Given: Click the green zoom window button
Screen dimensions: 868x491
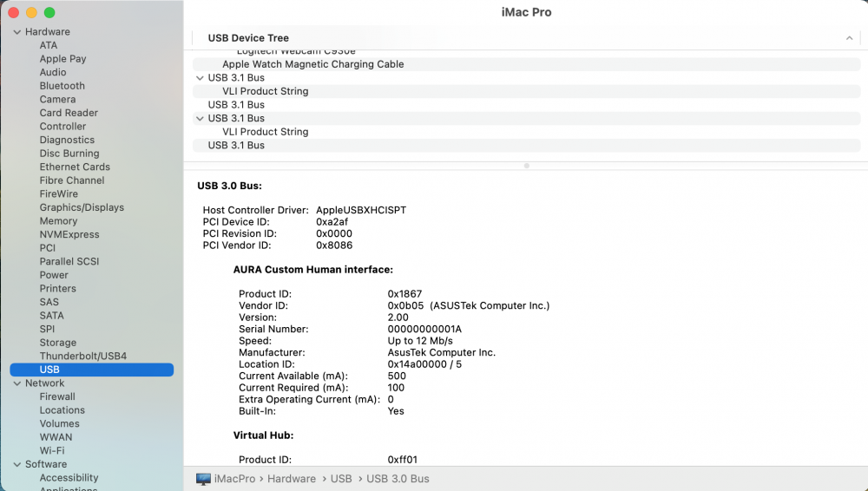Looking at the screenshot, I should (x=49, y=13).
